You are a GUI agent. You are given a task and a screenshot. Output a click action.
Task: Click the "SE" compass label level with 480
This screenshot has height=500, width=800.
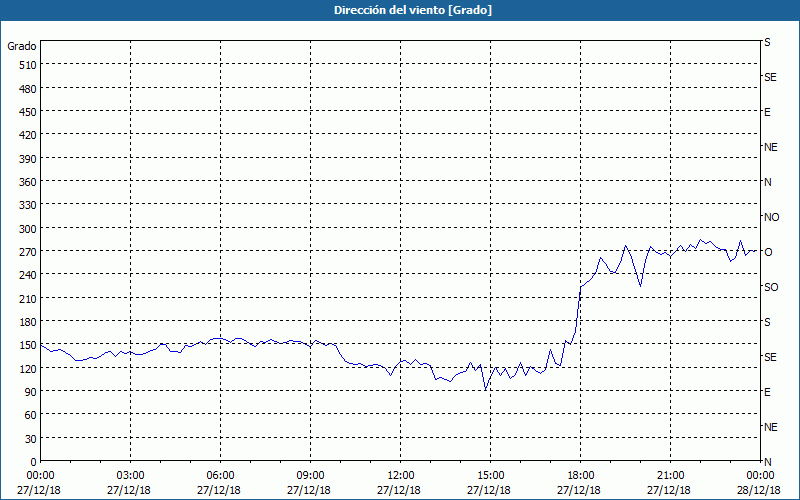point(770,77)
